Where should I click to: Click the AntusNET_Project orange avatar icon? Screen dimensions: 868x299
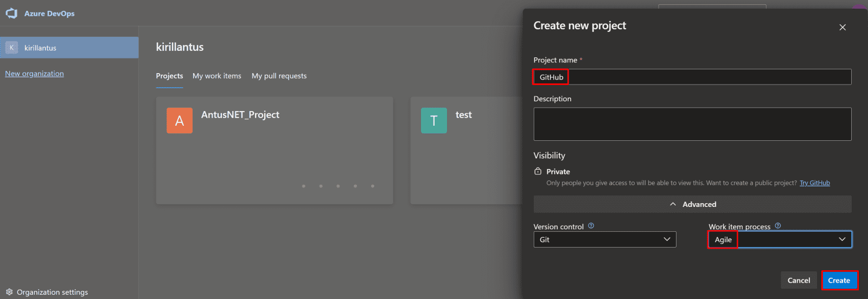(x=180, y=120)
